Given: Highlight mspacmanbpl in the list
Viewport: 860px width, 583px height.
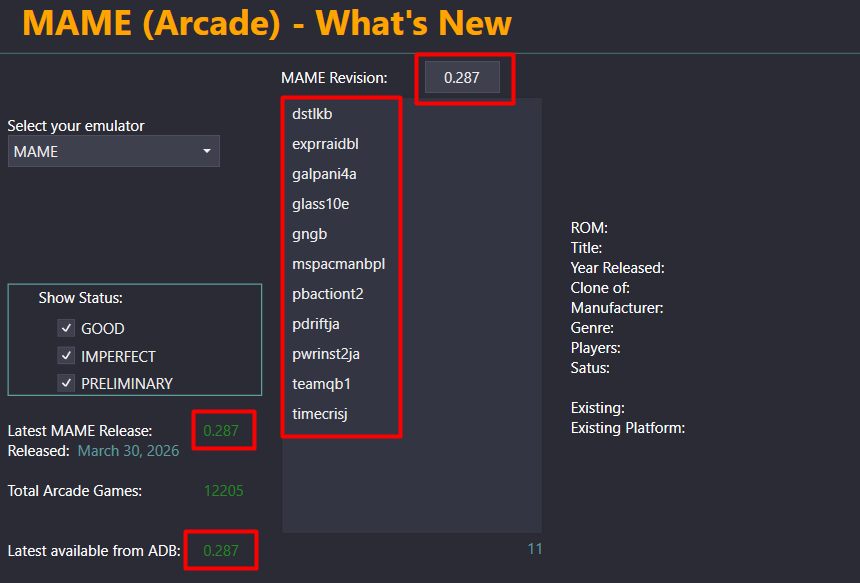Looking at the screenshot, I should coord(338,264).
